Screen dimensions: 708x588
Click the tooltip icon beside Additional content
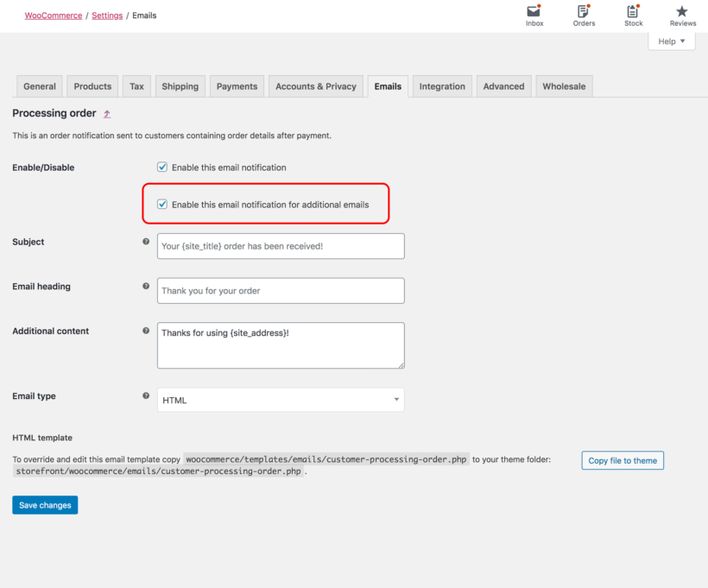point(146,330)
